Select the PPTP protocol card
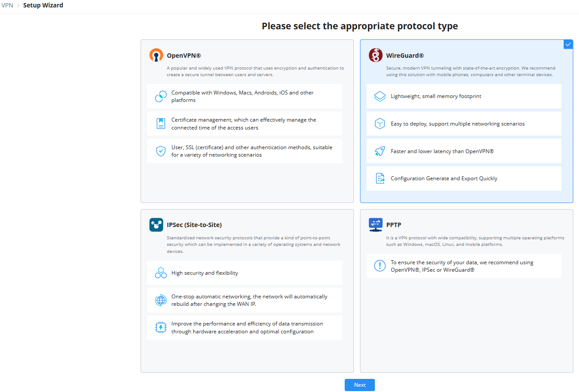The width and height of the screenshot is (579, 392). point(466,291)
